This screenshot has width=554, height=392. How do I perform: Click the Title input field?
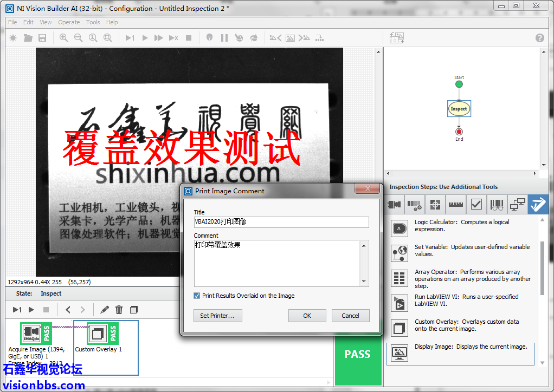click(281, 222)
